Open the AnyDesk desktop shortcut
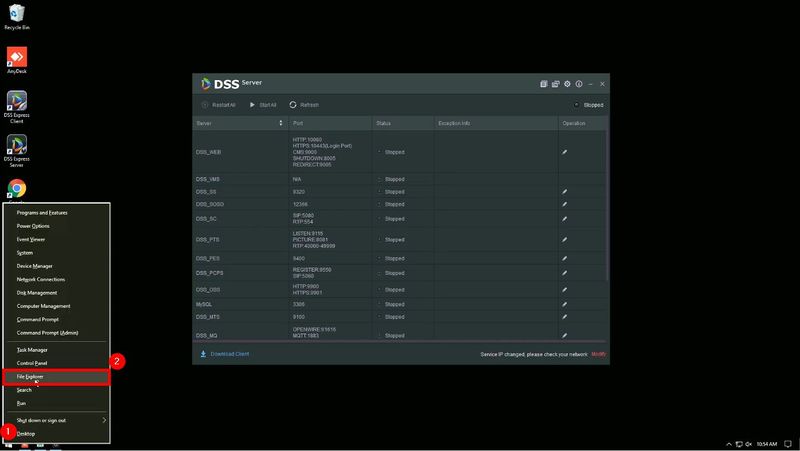The width and height of the screenshot is (800, 451). pos(17,60)
